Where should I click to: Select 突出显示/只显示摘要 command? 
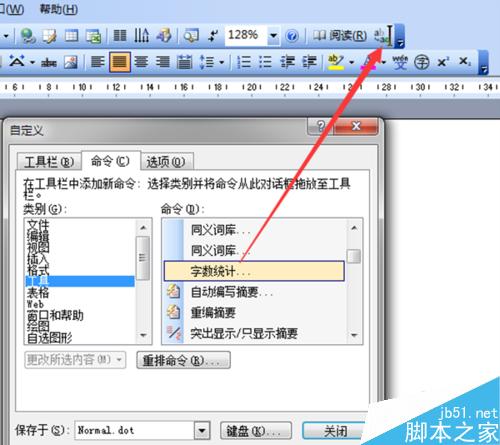254,333
